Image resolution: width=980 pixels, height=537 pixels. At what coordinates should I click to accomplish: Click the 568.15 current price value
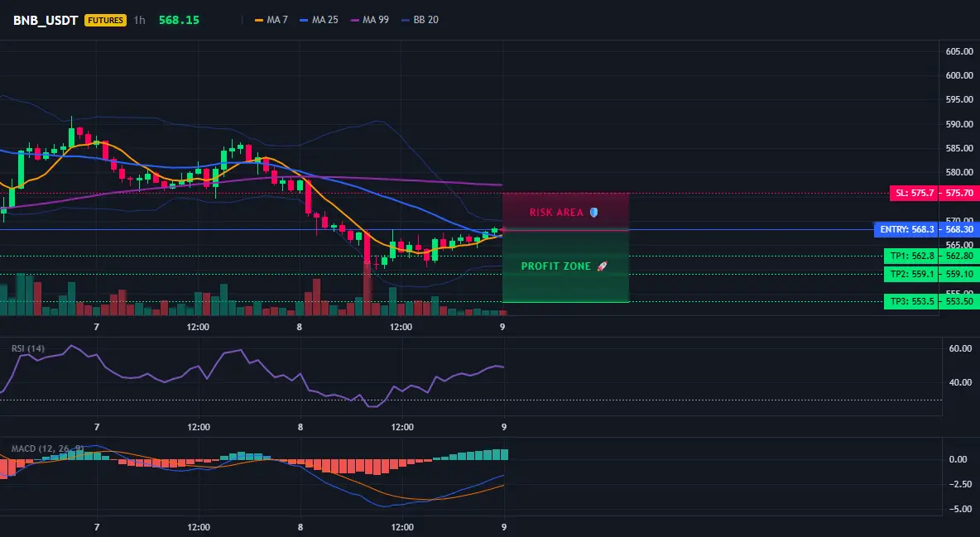(x=179, y=20)
